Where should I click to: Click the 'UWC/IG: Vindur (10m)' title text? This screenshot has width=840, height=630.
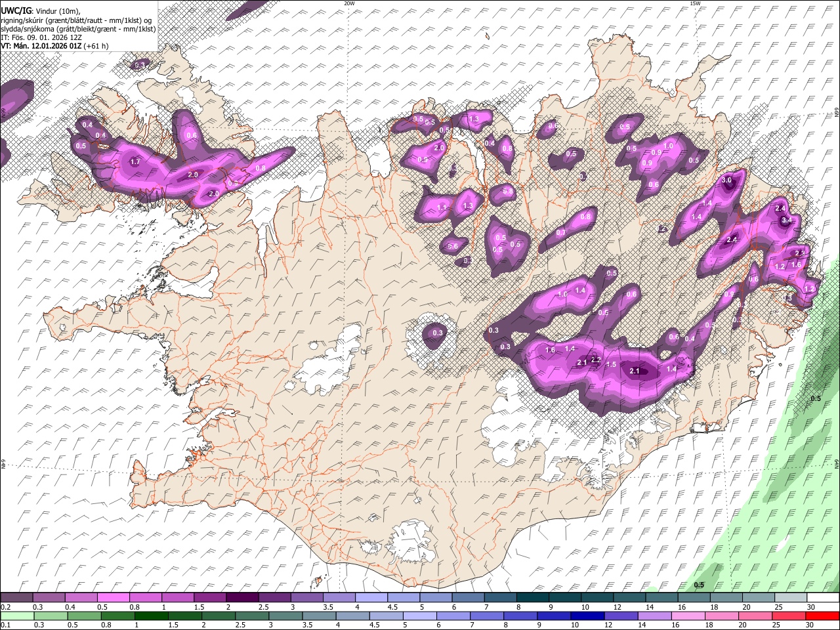click(40, 11)
